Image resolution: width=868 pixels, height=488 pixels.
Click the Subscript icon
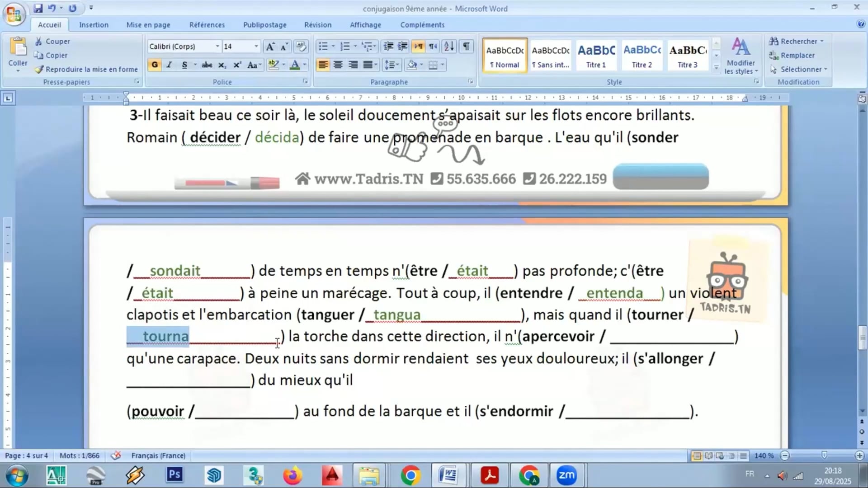[222, 65]
